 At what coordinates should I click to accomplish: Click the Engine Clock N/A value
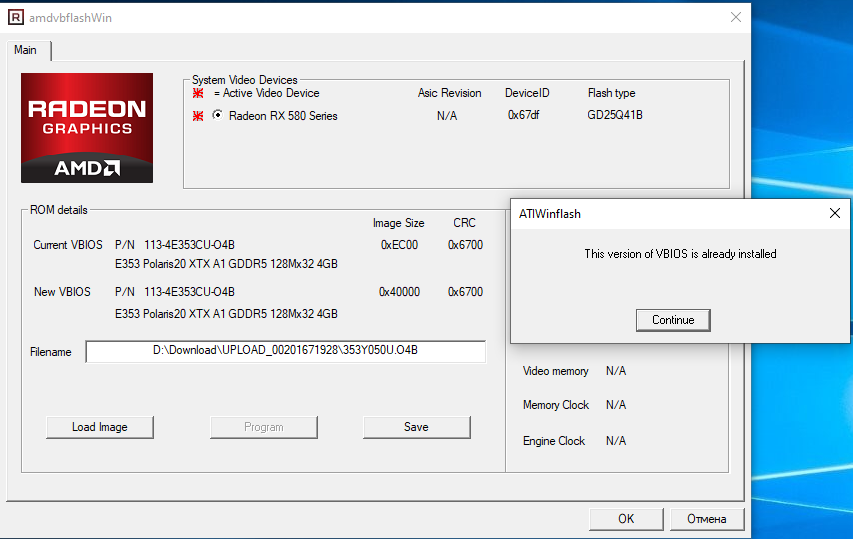[616, 441]
